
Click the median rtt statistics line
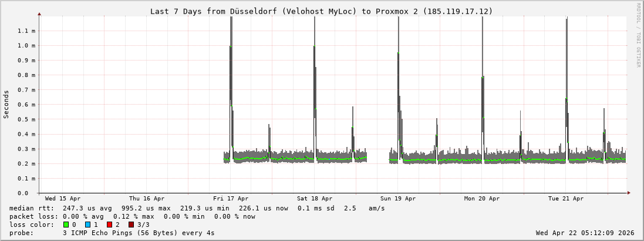point(197,208)
